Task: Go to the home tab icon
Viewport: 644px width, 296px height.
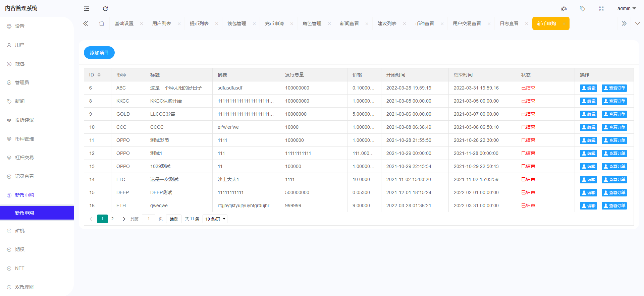Action: point(102,23)
